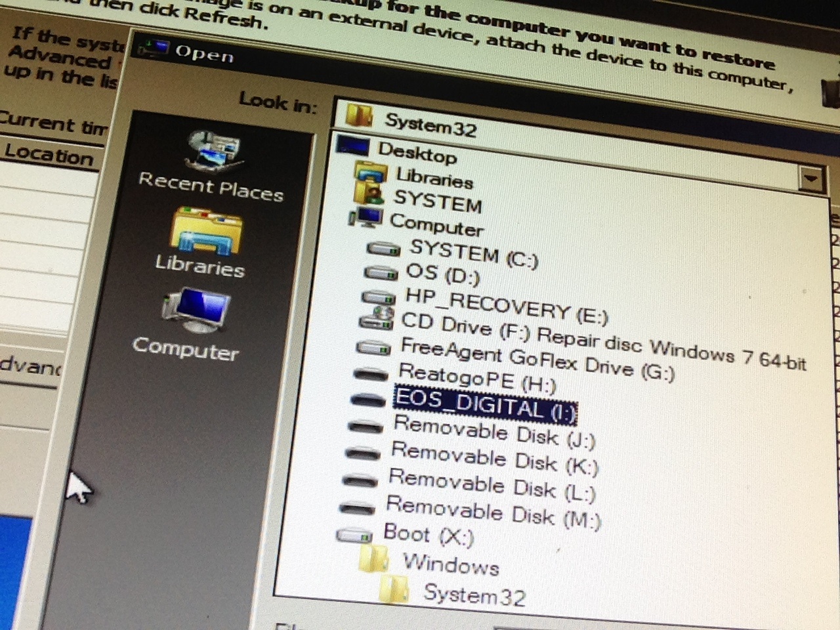Click the SYSTEM user folder icon

(369, 194)
